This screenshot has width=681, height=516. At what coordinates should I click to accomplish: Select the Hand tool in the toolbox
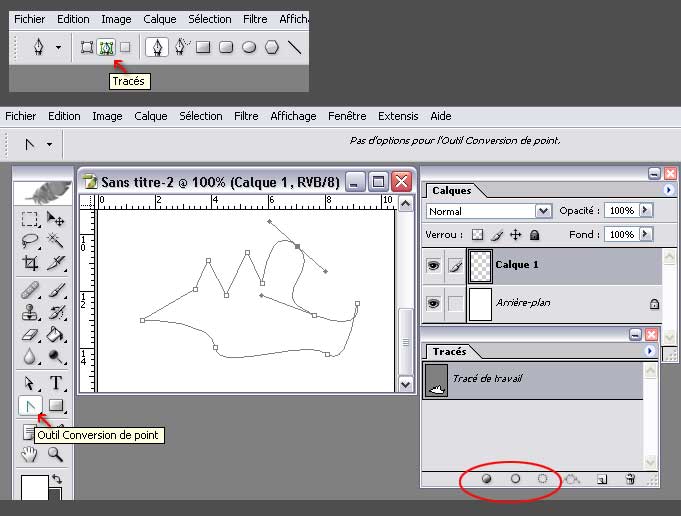30,454
